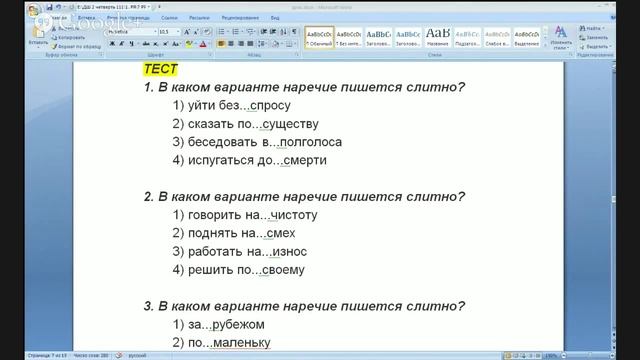The height and width of the screenshot is (360, 640).
Task: Toggle subscript formatting
Action: 156,44
